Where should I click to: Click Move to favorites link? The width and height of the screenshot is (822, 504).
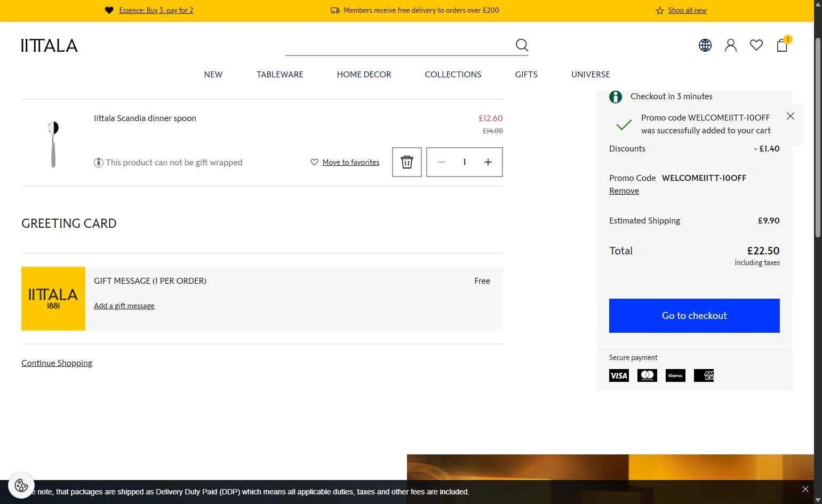pos(351,162)
